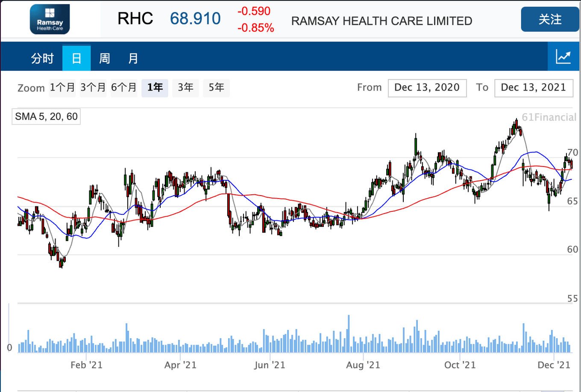
Task: Click the Oct '21 axis label
Action: coord(460,365)
